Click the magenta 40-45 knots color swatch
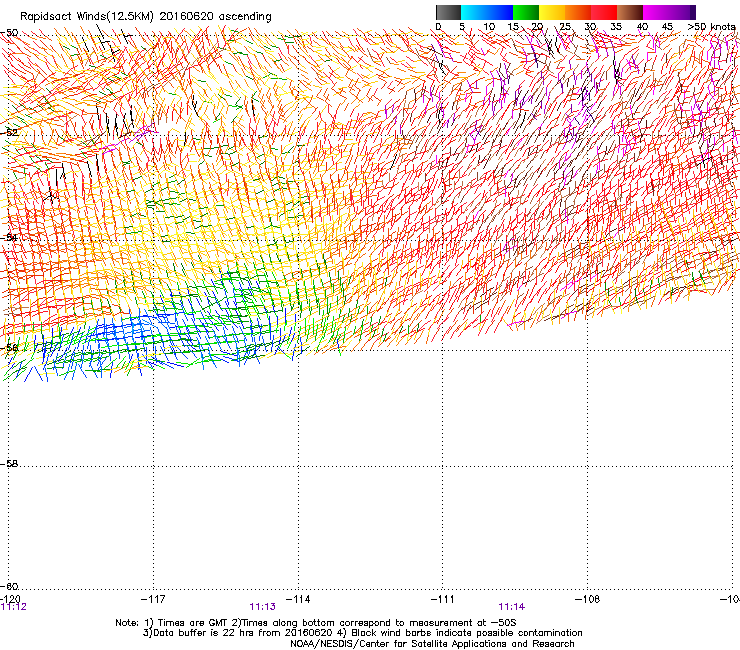 pyautogui.click(x=656, y=12)
